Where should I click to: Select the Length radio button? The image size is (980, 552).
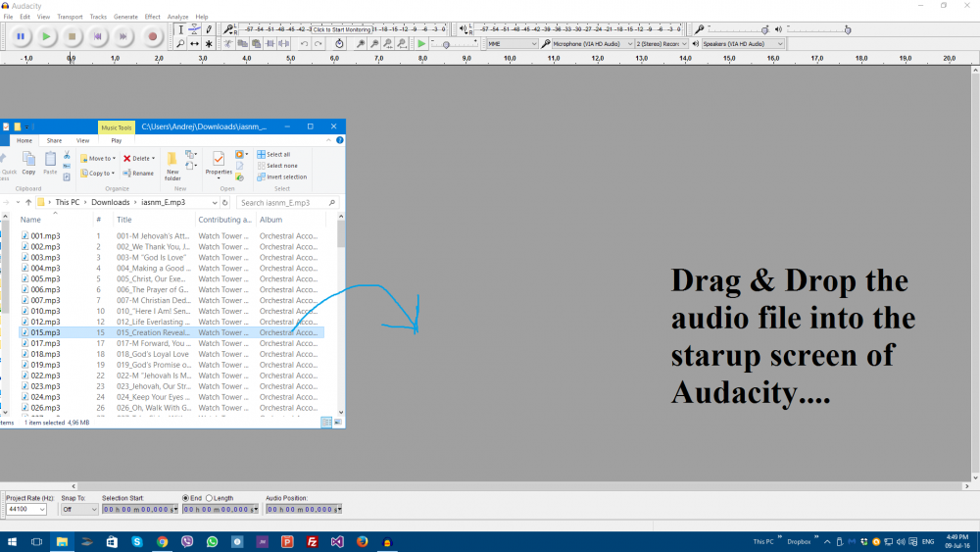click(210, 498)
